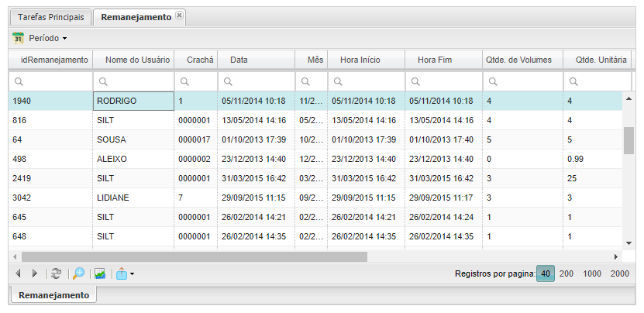The image size is (644, 313).
Task: Focus the Hora Início filter field
Action: coord(367,82)
